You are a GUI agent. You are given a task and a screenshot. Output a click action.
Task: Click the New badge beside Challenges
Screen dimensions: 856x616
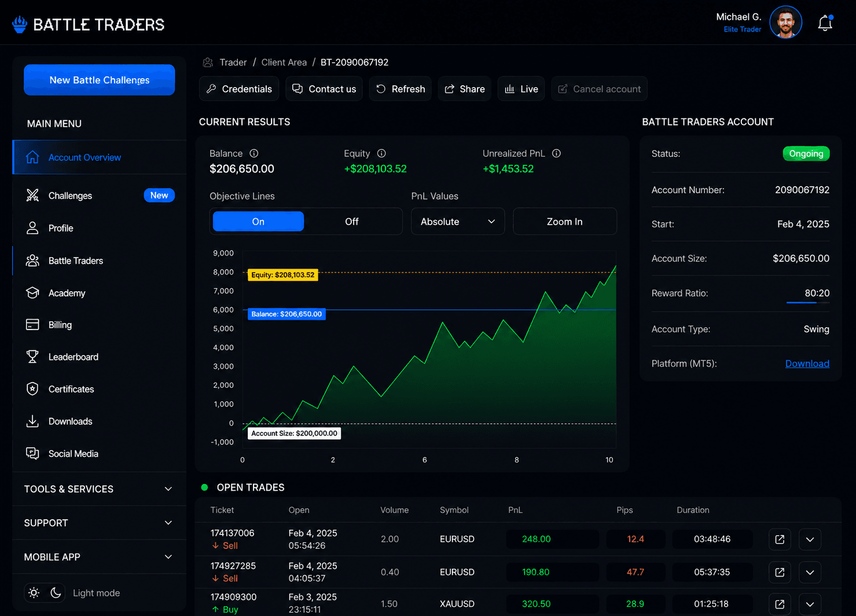pos(159,196)
